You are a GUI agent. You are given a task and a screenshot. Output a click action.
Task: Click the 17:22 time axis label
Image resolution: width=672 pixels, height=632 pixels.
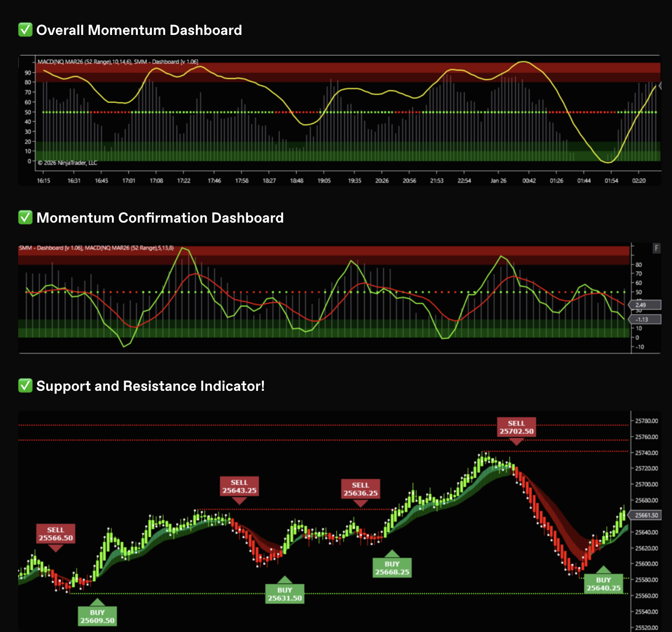(x=184, y=180)
